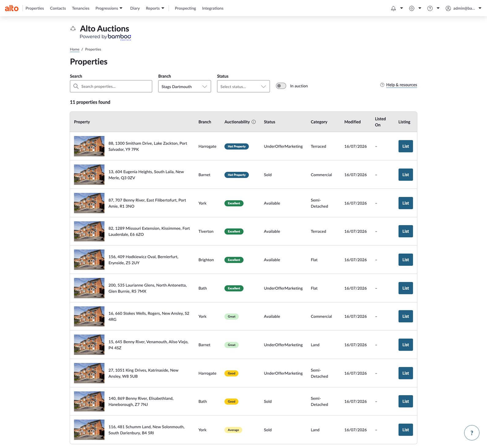Click the Search properties input field
487x448 pixels.
pyautogui.click(x=111, y=86)
